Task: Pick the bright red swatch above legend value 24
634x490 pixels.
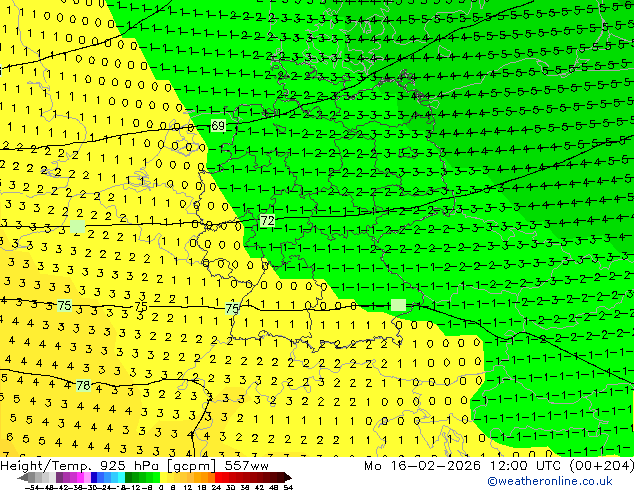Action: pyautogui.click(x=218, y=477)
